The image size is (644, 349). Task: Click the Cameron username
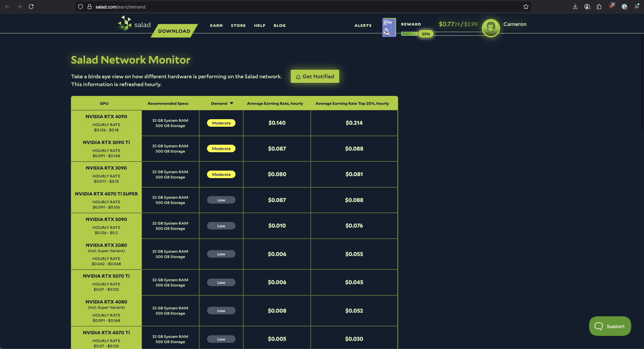pyautogui.click(x=515, y=24)
